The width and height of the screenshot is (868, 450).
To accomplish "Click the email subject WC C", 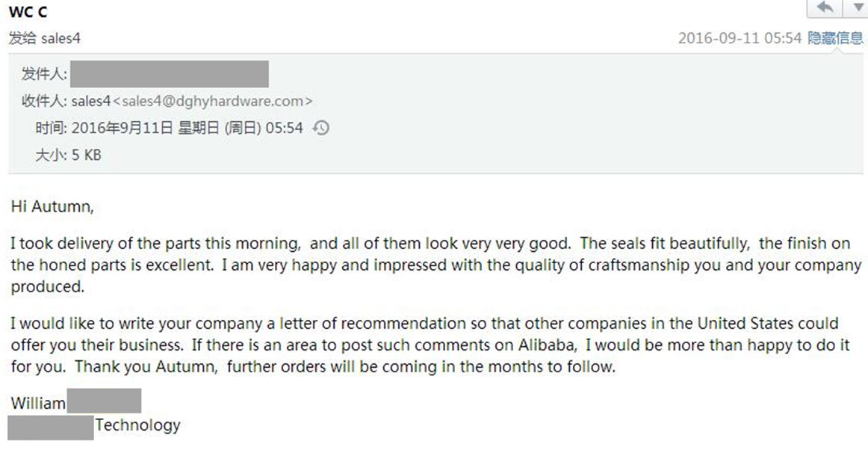I will [28, 13].
